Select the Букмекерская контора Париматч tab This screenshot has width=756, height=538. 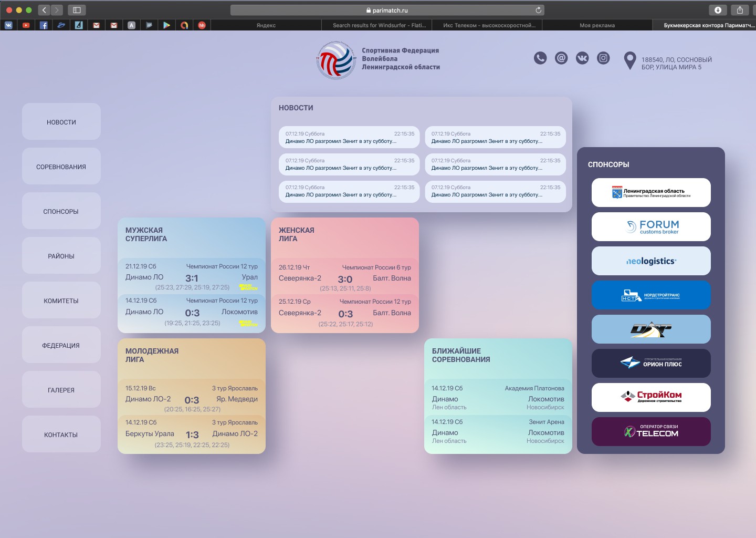[705, 25]
